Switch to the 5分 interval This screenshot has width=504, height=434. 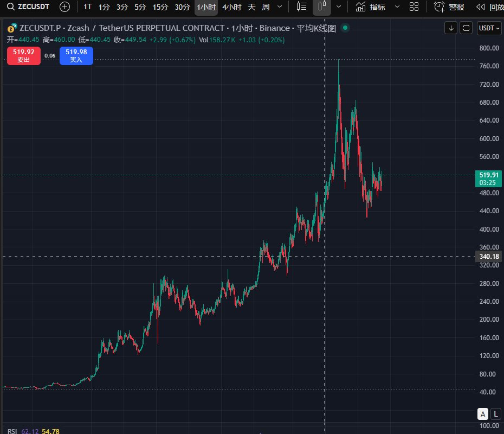pos(140,7)
